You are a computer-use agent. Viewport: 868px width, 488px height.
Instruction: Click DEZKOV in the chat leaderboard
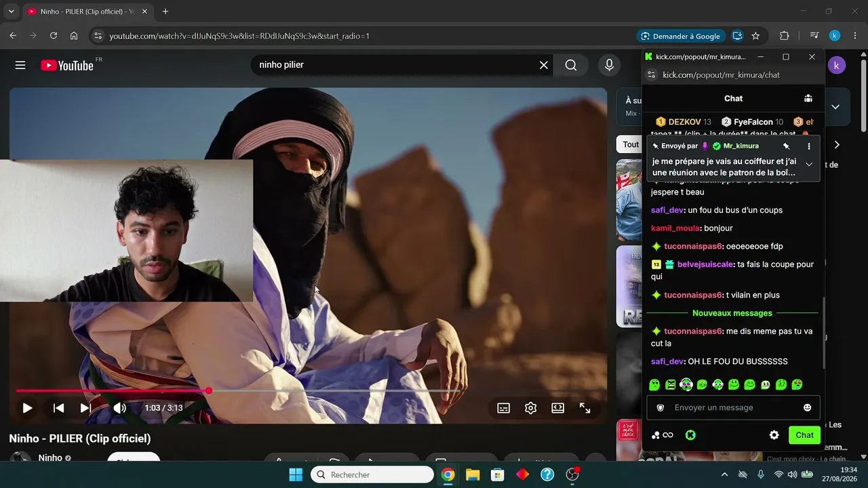tap(684, 122)
